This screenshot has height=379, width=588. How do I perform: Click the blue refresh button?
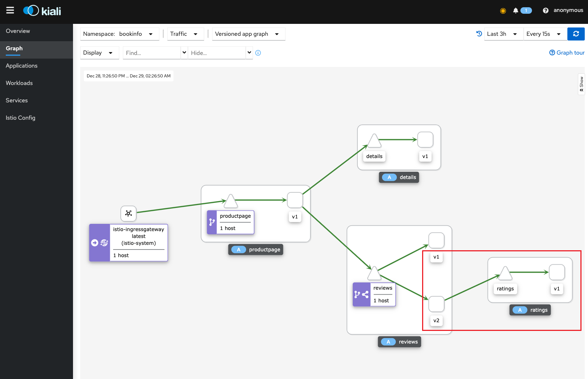coord(576,34)
